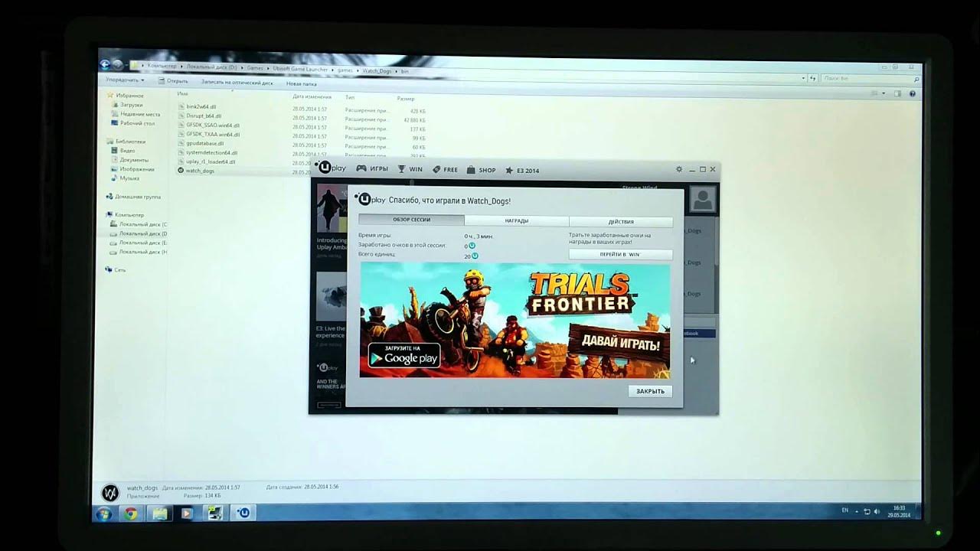This screenshot has width=980, height=551.
Task: Click the Uplay taskbar icon
Action: click(243, 513)
